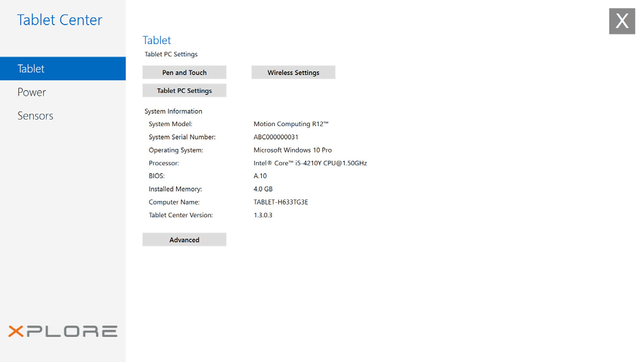Select the 4.0 GB memory value
Image resolution: width=644 pixels, height=362 pixels.
click(263, 189)
